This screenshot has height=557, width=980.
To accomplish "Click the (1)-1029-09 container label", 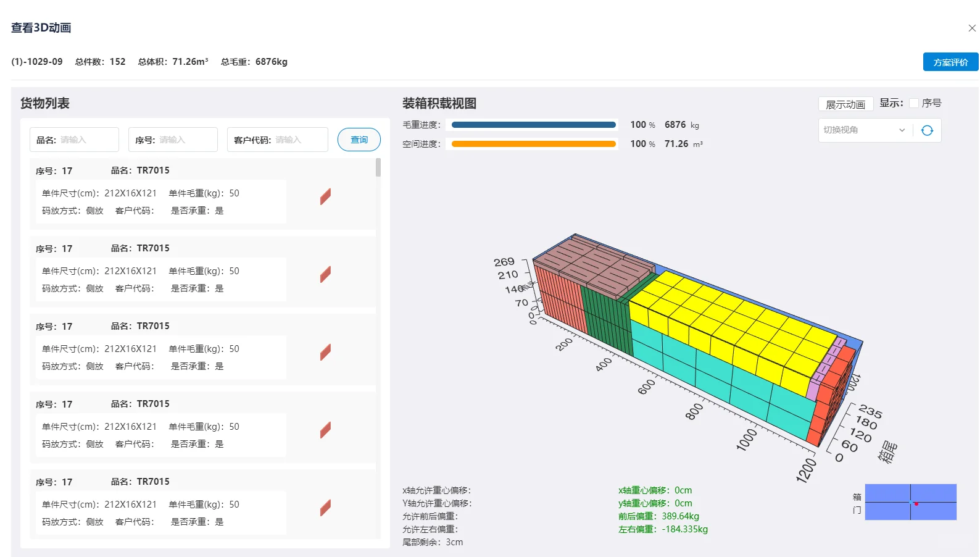I will click(37, 62).
